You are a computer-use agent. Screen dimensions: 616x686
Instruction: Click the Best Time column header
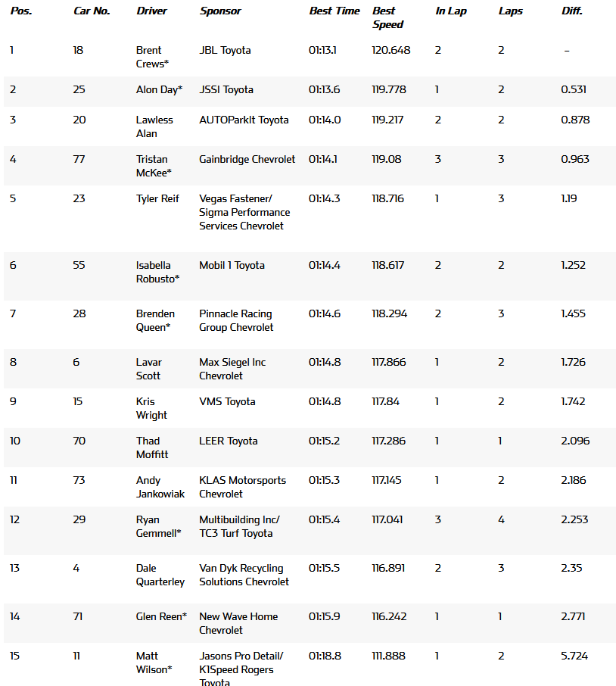tap(334, 11)
